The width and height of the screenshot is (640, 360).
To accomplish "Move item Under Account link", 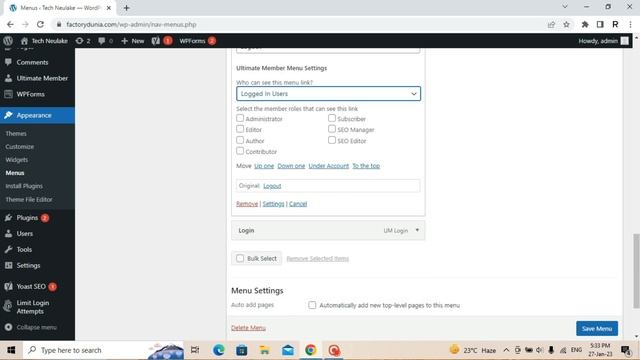I will [329, 166].
